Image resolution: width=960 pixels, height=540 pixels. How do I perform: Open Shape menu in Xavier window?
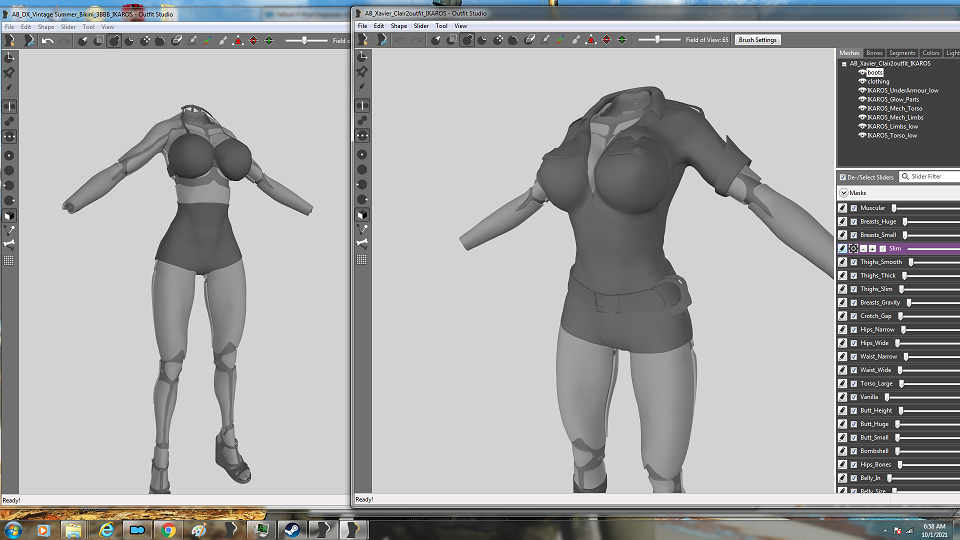(x=399, y=26)
